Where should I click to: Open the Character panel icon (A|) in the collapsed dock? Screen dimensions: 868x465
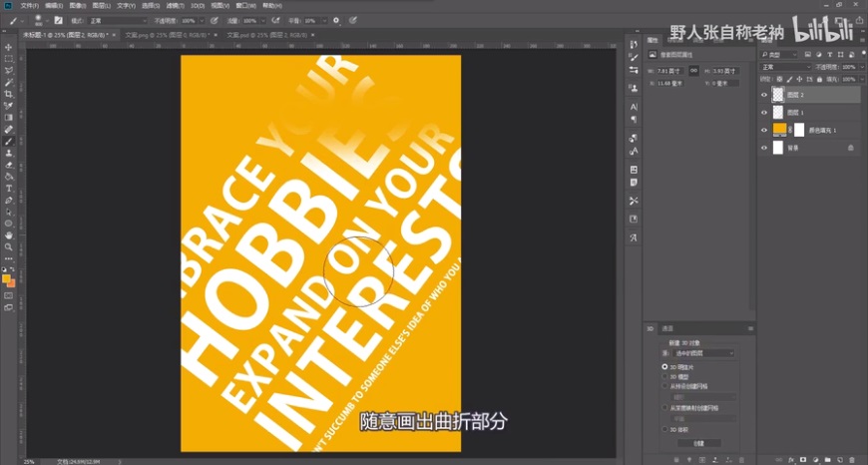(634, 107)
